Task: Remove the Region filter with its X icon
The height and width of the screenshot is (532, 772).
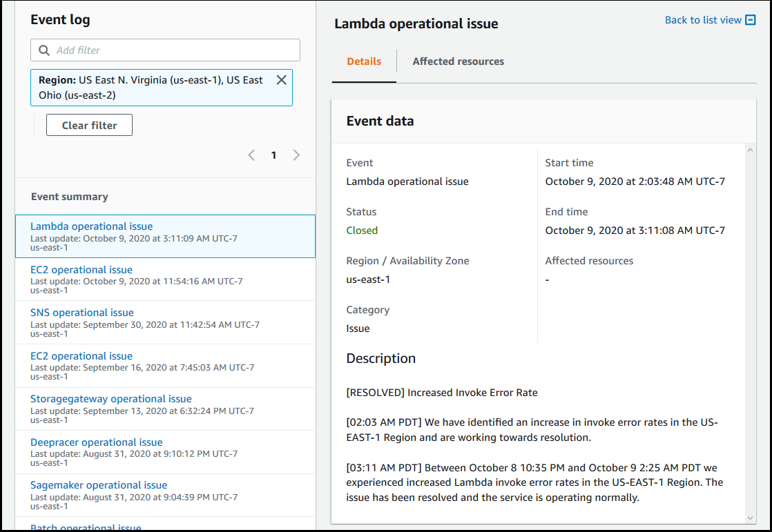Action: 281,79
